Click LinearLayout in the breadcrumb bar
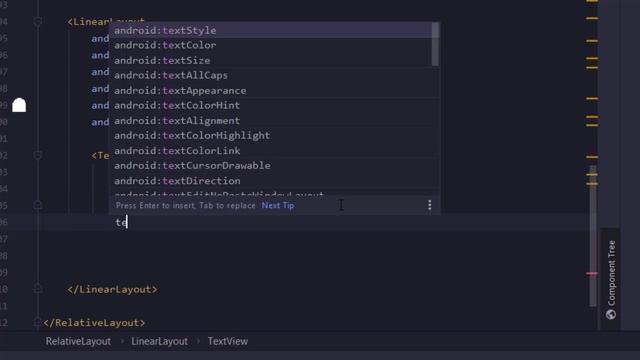640x360 pixels. click(x=159, y=341)
